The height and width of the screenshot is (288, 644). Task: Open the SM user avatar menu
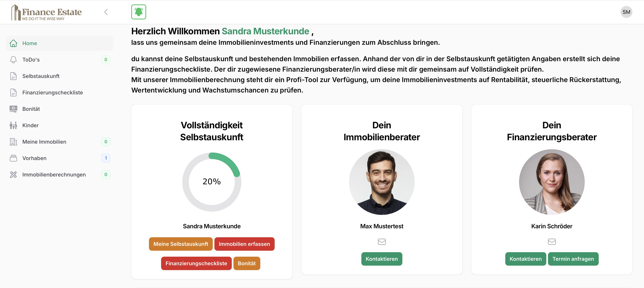click(x=626, y=12)
